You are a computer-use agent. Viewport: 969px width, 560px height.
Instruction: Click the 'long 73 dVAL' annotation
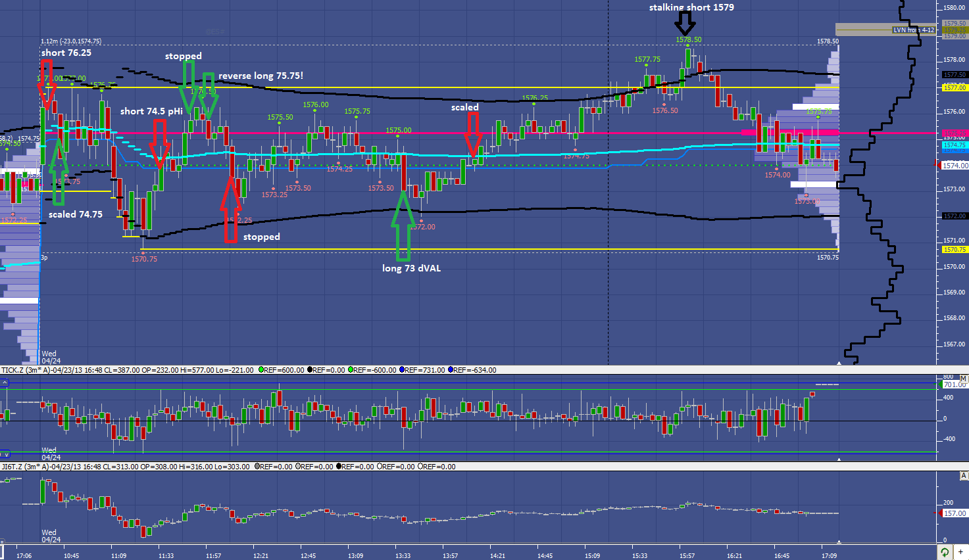point(412,268)
